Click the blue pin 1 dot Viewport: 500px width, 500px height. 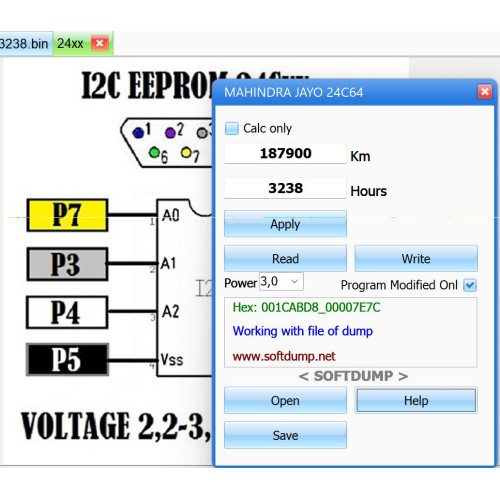click(138, 133)
